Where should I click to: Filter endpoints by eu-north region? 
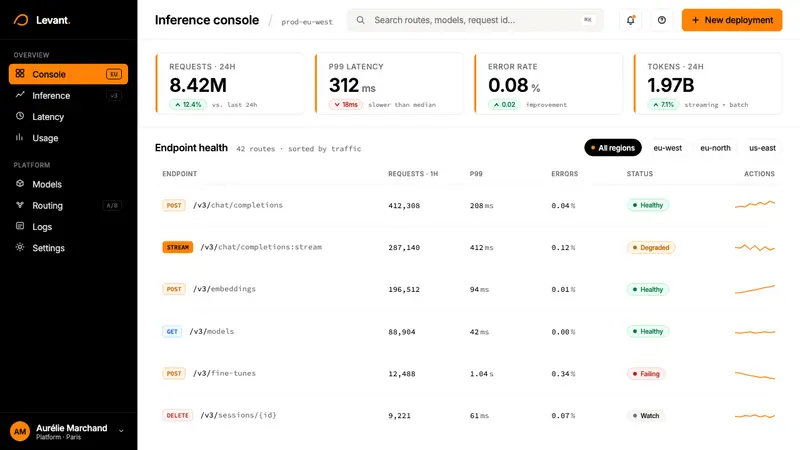tap(715, 148)
